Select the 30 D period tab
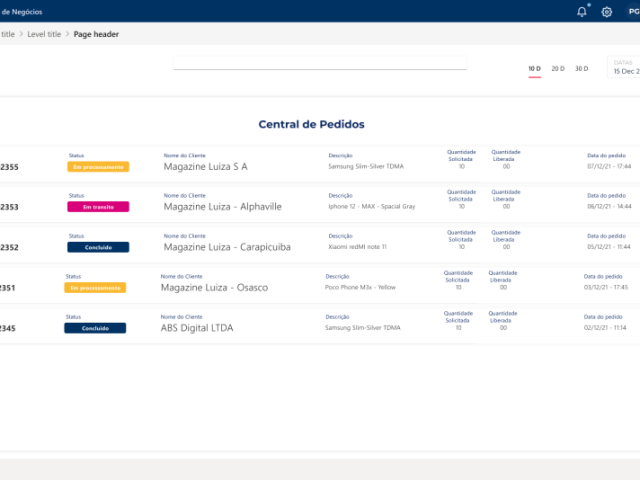The image size is (640, 480). pos(582,69)
